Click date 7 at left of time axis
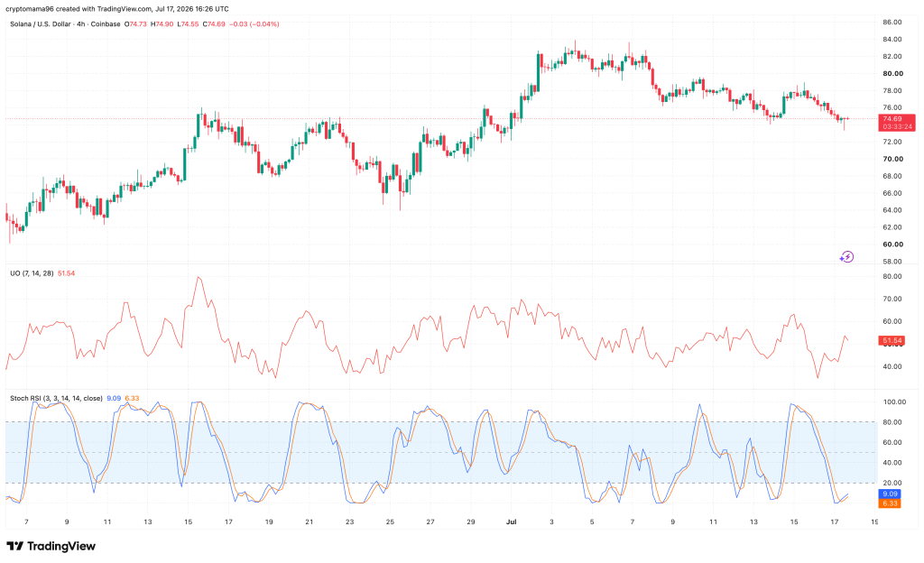This screenshot has height=563, width=924. 26,521
